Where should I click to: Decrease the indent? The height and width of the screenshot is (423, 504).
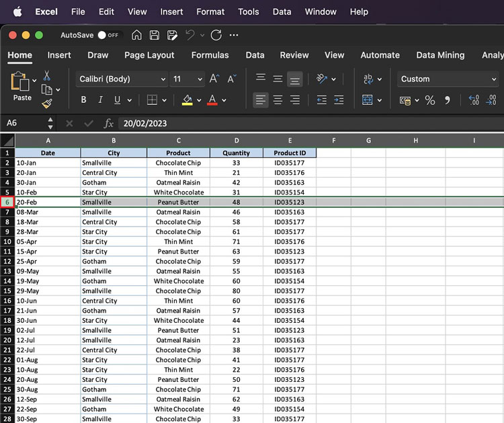[x=321, y=100]
